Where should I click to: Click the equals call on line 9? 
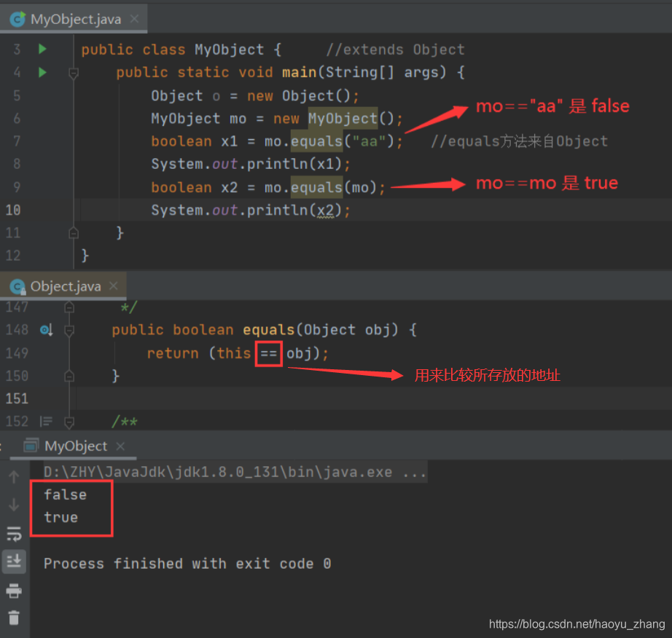coord(317,187)
